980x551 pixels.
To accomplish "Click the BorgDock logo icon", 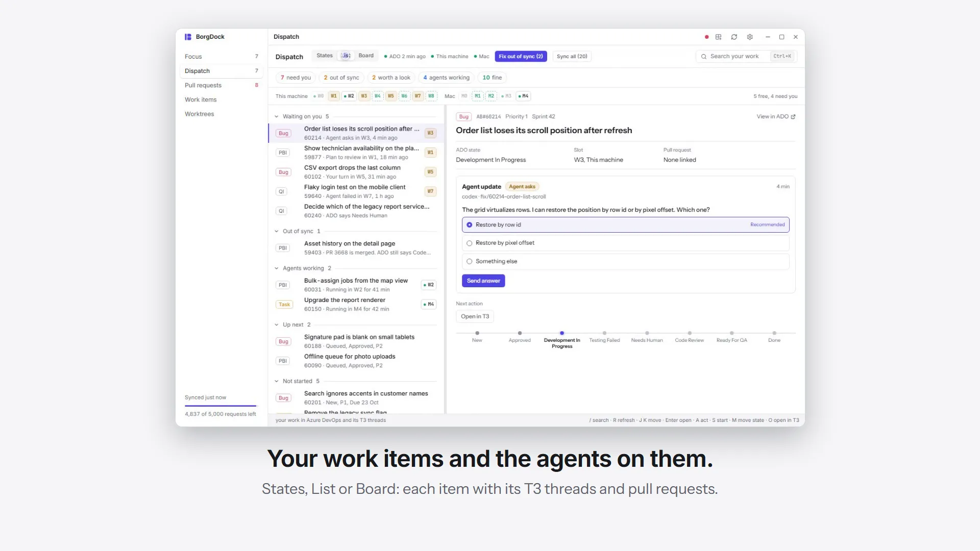I will point(188,37).
